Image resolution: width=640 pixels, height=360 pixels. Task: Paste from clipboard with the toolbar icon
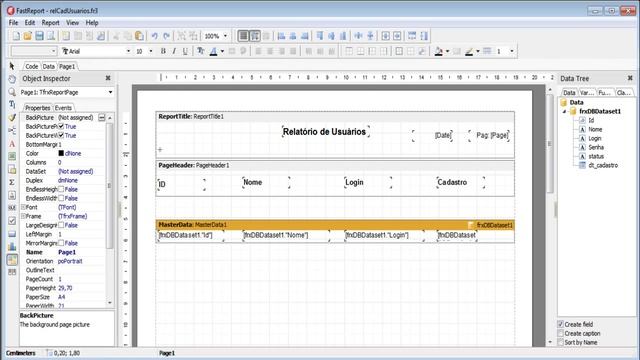click(139, 36)
